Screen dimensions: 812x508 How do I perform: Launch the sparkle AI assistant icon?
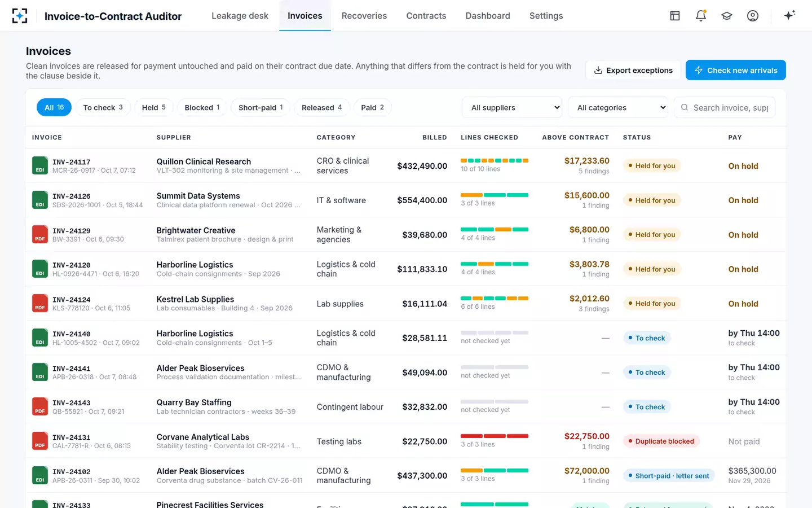coord(789,15)
